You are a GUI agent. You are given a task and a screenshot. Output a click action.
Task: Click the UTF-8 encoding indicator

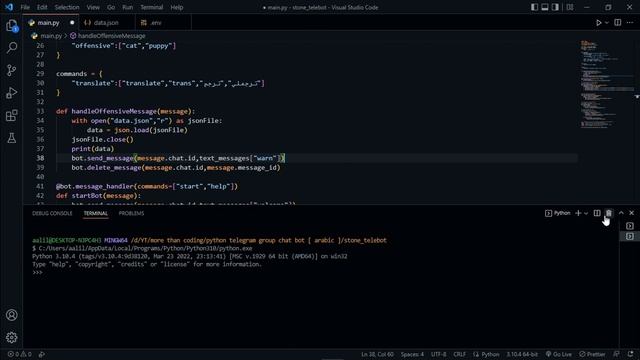[x=439, y=354]
